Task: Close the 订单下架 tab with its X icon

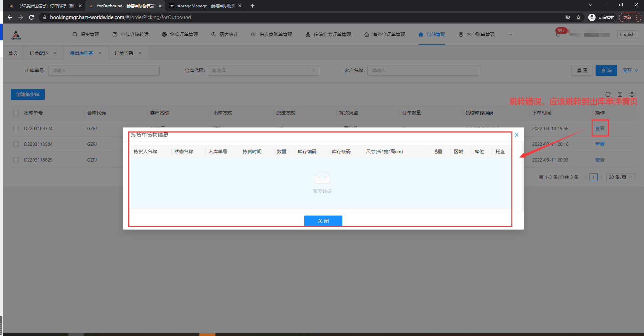Action: 140,53
